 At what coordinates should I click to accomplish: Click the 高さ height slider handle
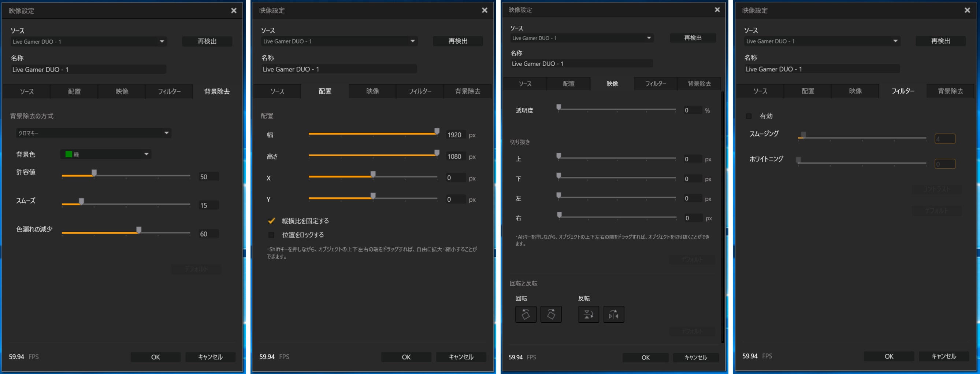coord(437,153)
